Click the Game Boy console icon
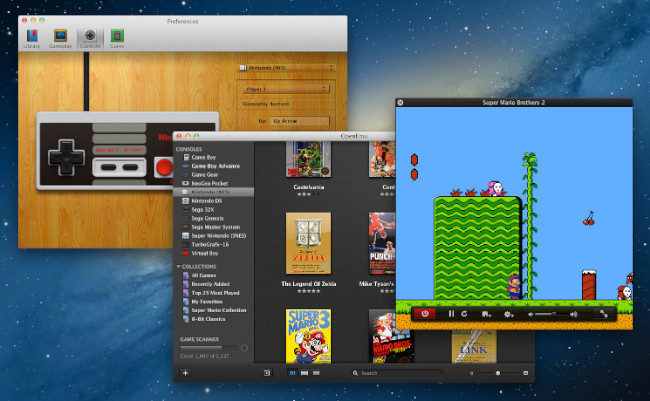This screenshot has height=401, width=650. click(186, 157)
